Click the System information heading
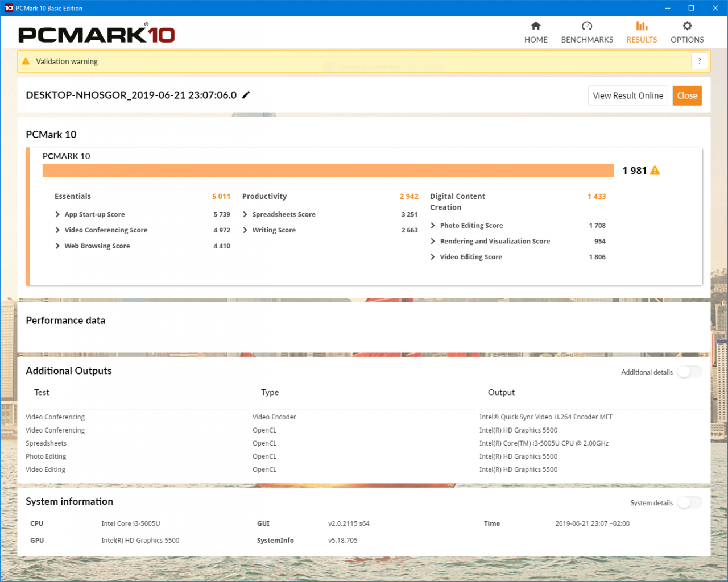Image resolution: width=728 pixels, height=582 pixels. [x=69, y=501]
